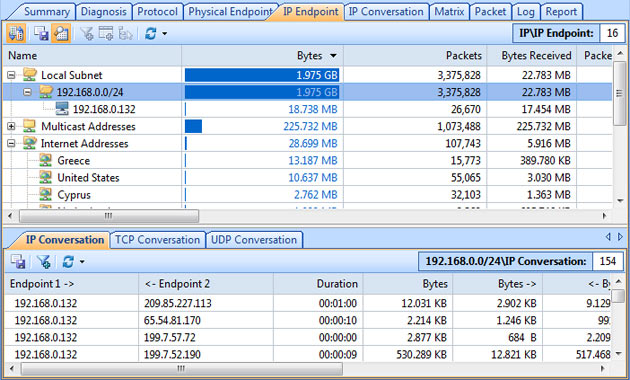Switch to the Physical Endpoint tab
Screen dimensions: 630x380
pos(230,12)
